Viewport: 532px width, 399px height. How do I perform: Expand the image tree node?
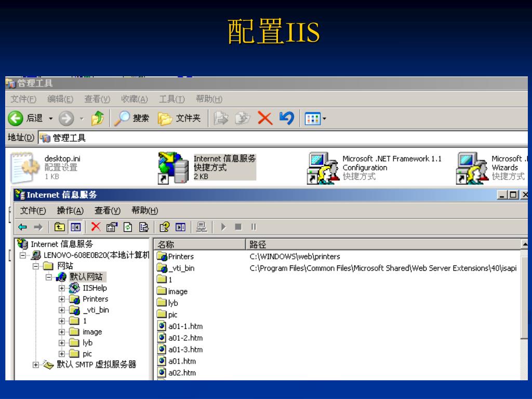[x=62, y=332]
